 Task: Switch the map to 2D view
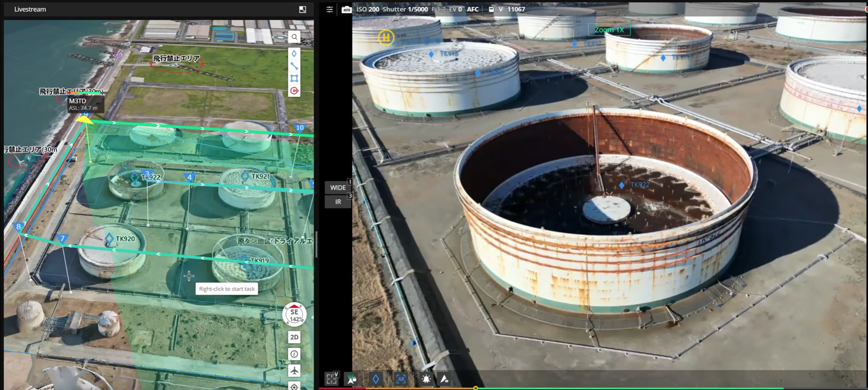pyautogui.click(x=294, y=337)
